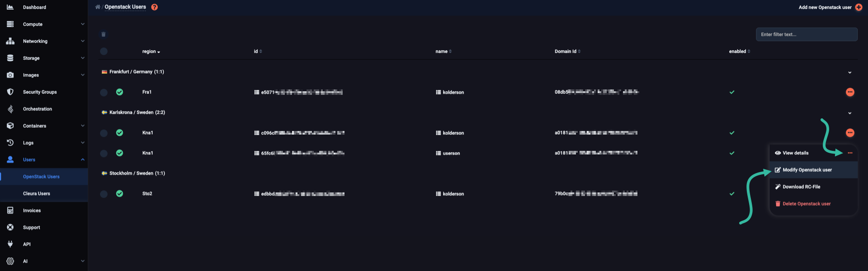Click the Networking sidebar icon

(10, 41)
